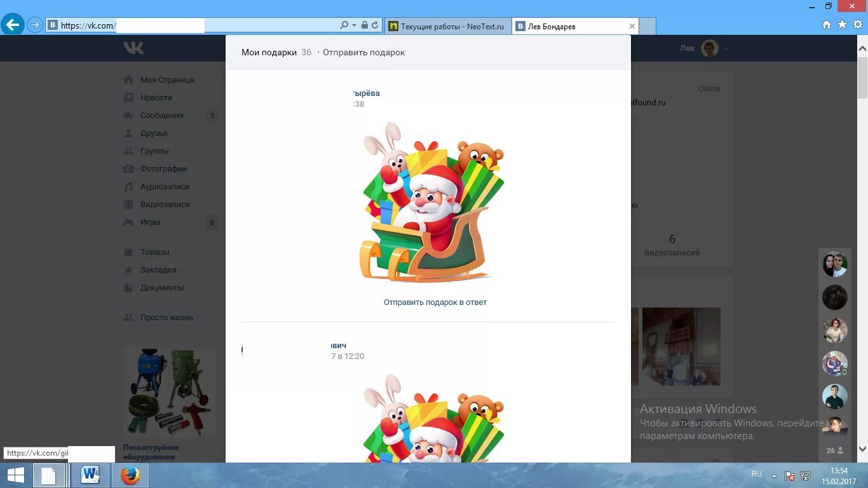Open the Мои подарки section
This screenshot has width=868, height=488.
click(269, 52)
